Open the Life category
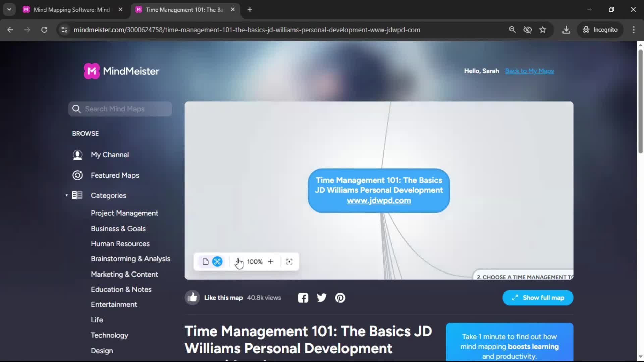Viewport: 644px width, 362px height. point(97,320)
